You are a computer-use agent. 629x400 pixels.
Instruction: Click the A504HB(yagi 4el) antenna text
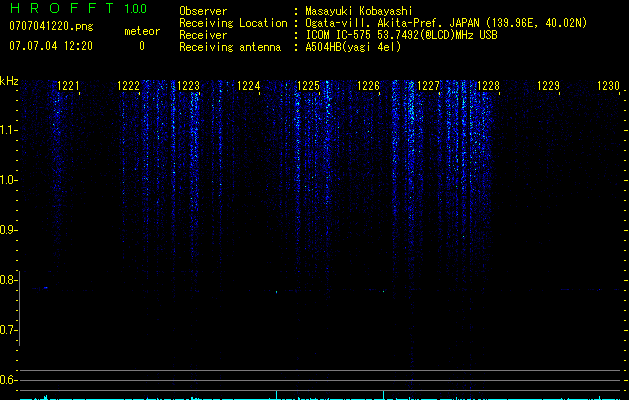[x=353, y=47]
